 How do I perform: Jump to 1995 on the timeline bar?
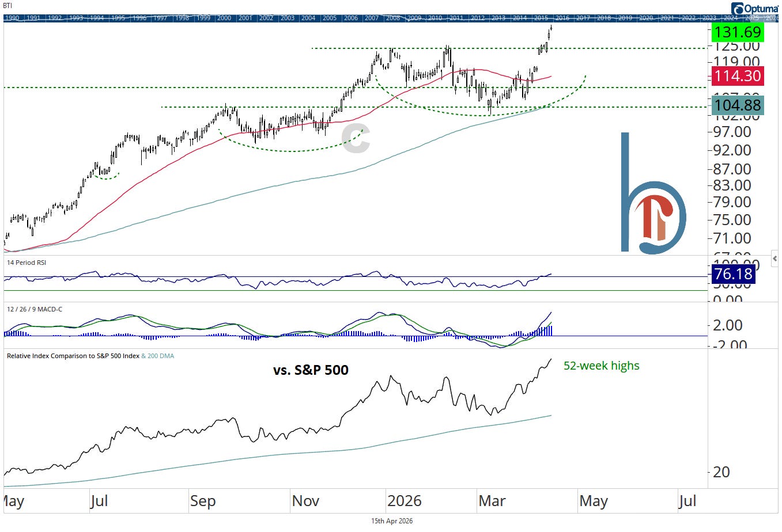point(118,18)
